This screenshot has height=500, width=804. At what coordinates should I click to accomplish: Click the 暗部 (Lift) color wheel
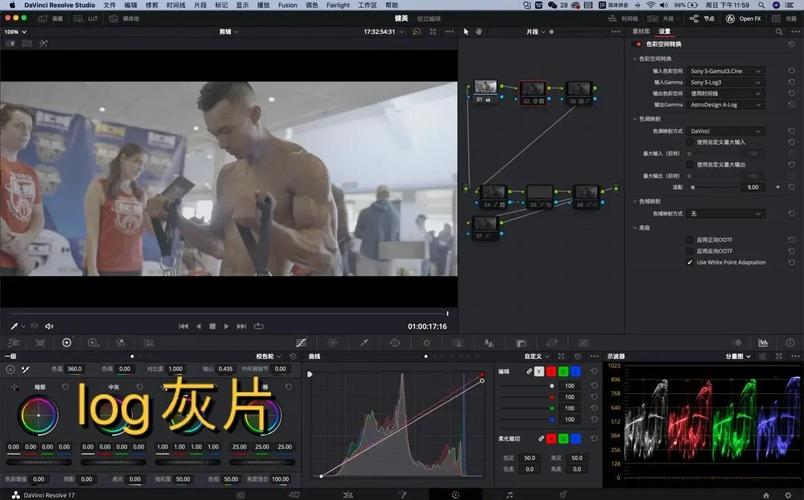(38, 415)
